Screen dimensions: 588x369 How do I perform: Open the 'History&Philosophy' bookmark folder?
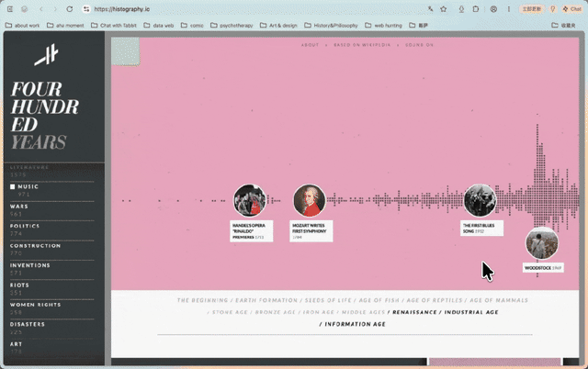pyautogui.click(x=331, y=25)
